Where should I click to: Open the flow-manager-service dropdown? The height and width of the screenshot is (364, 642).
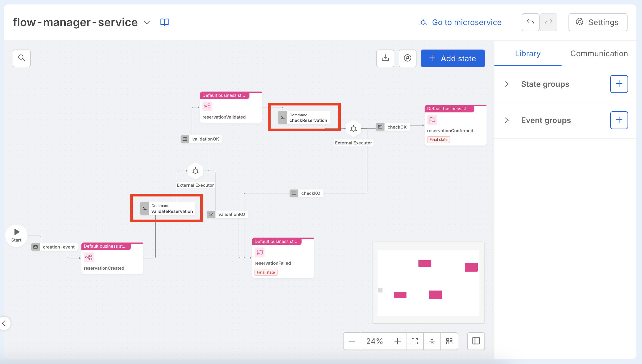(x=147, y=22)
